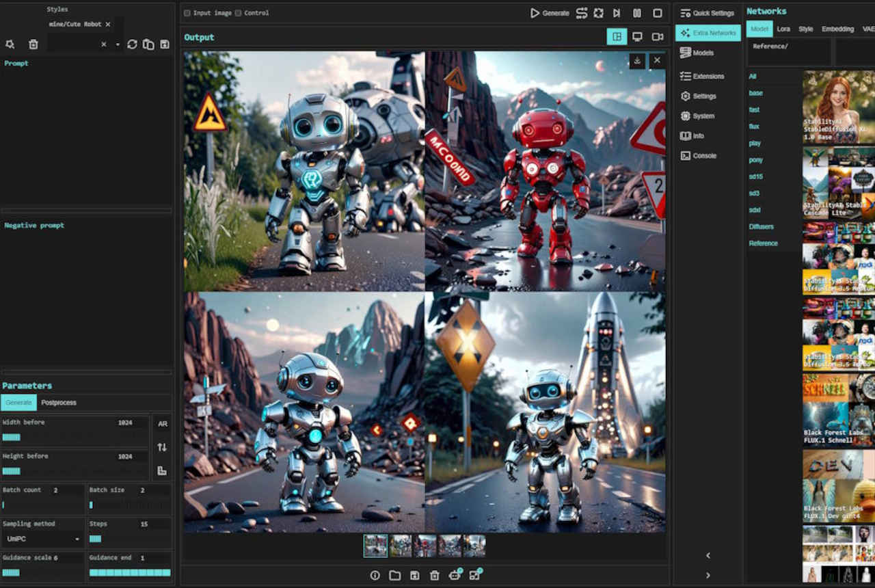Adjust the Guidance end slider

pos(130,573)
